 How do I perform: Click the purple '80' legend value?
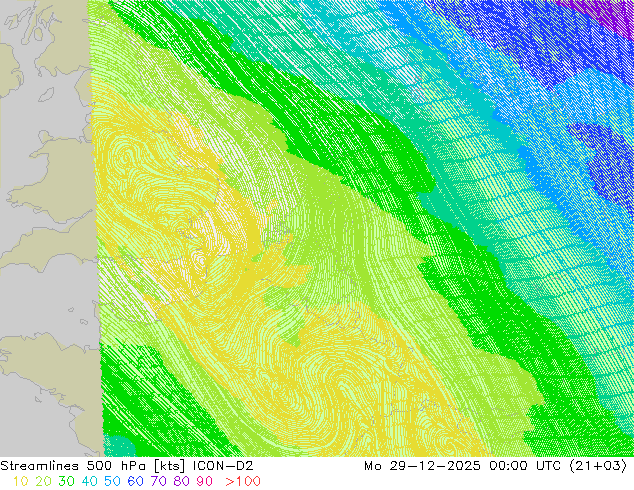click(182, 481)
